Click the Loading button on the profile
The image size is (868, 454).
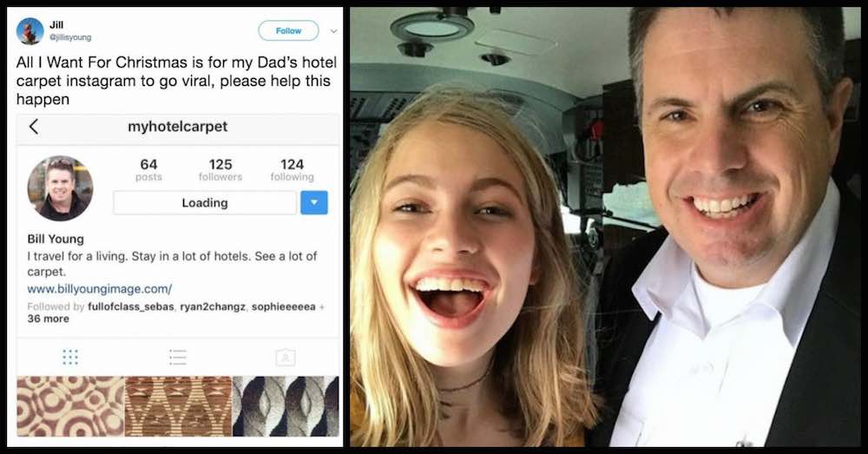pyautogui.click(x=205, y=202)
